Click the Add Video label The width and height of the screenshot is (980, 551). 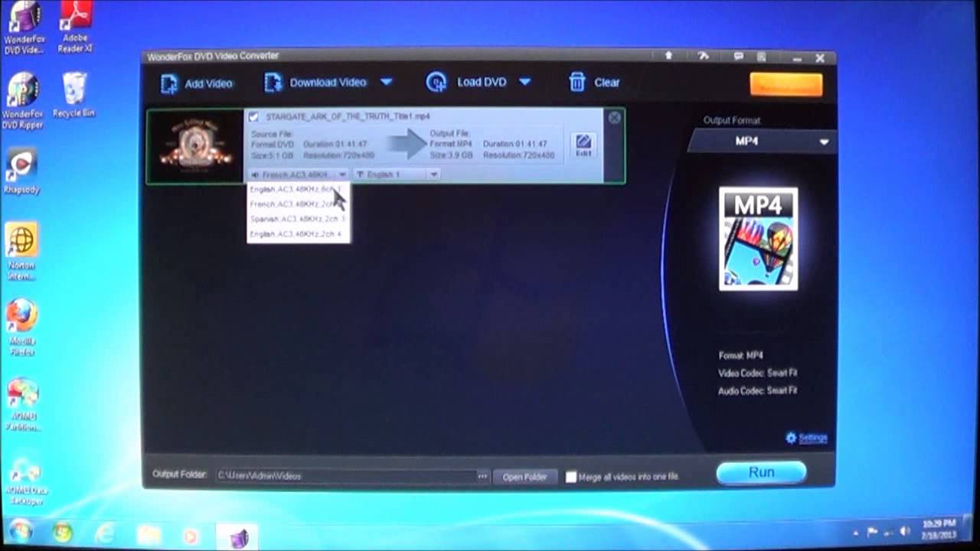pyautogui.click(x=208, y=83)
